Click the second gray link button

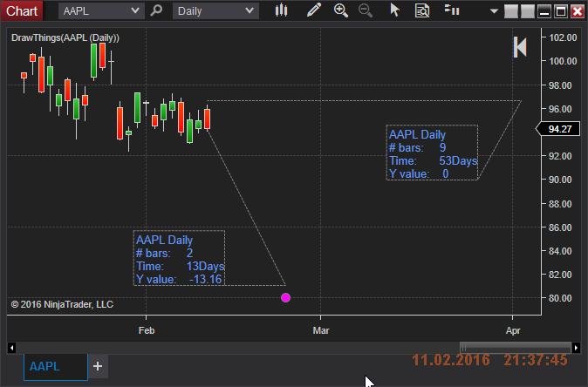click(x=528, y=11)
